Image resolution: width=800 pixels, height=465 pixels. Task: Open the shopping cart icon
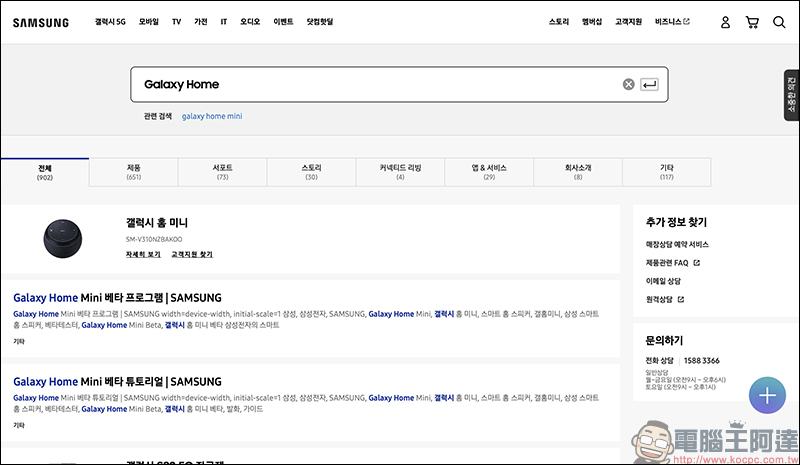click(752, 22)
